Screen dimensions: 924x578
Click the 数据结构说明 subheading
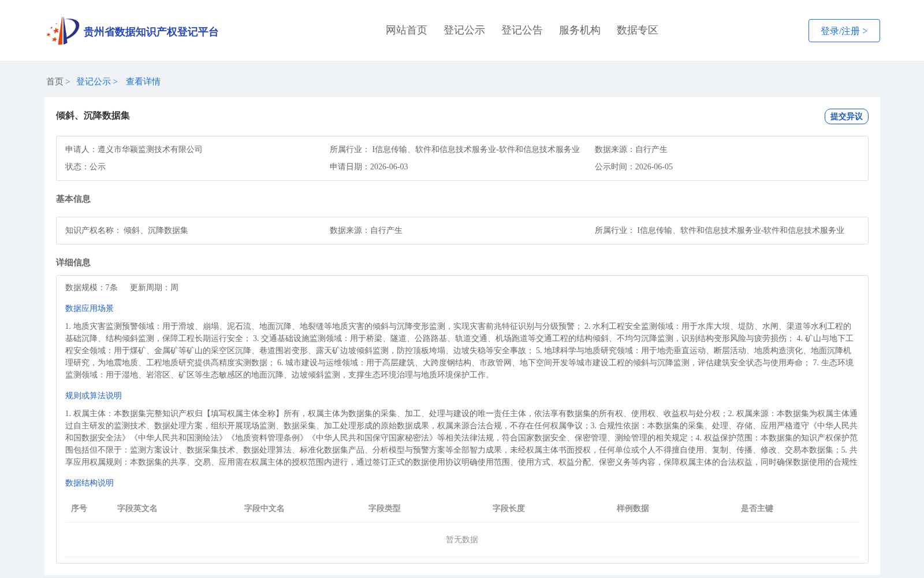[x=90, y=483]
